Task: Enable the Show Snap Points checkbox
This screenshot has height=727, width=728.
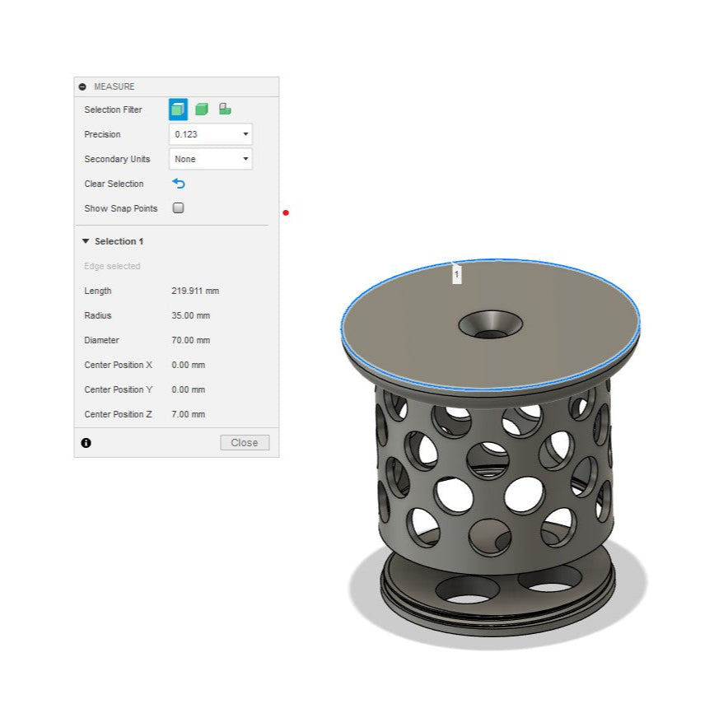Action: coord(178,208)
